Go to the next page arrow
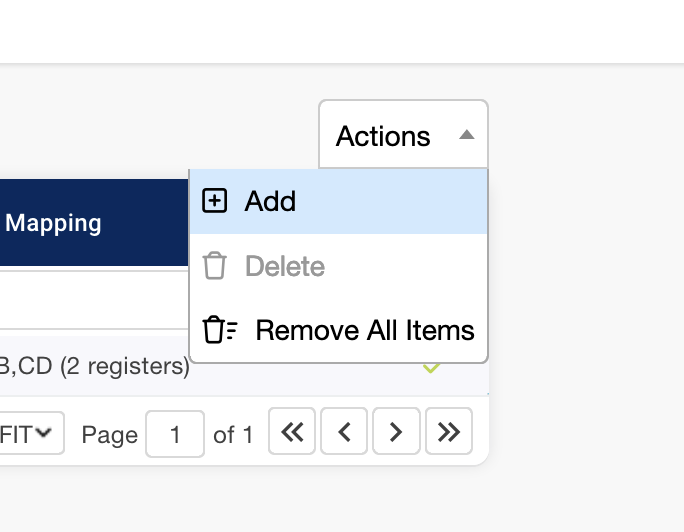This screenshot has width=684, height=532. point(396,432)
